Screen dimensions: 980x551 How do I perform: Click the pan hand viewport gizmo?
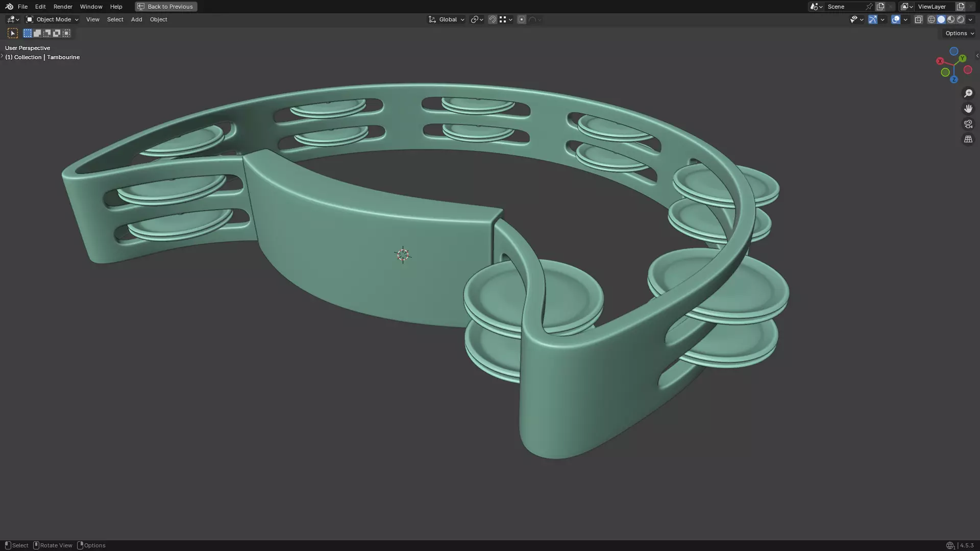968,109
